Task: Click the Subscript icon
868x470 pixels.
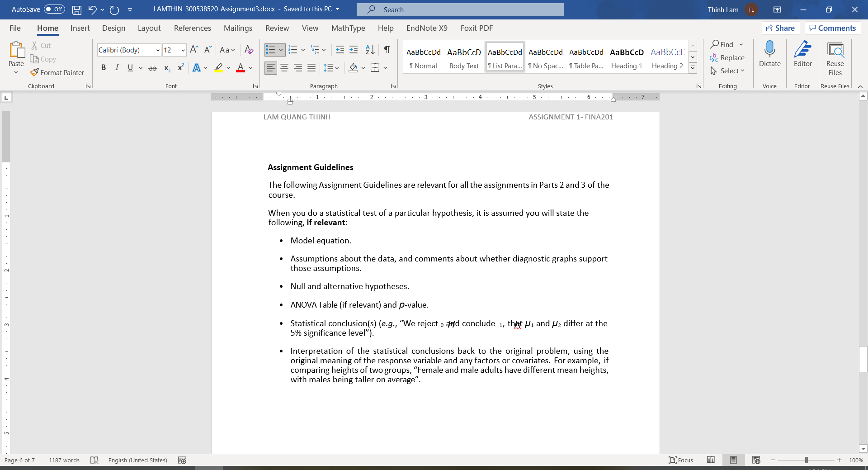Action: tap(166, 67)
